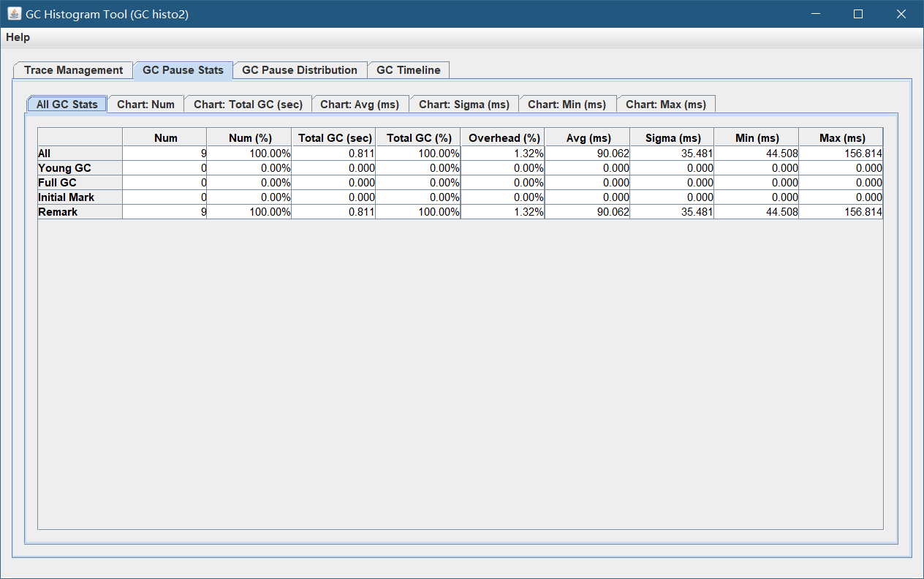View the Chart: Avg (ms) tab
The image size is (924, 579).
pos(360,105)
